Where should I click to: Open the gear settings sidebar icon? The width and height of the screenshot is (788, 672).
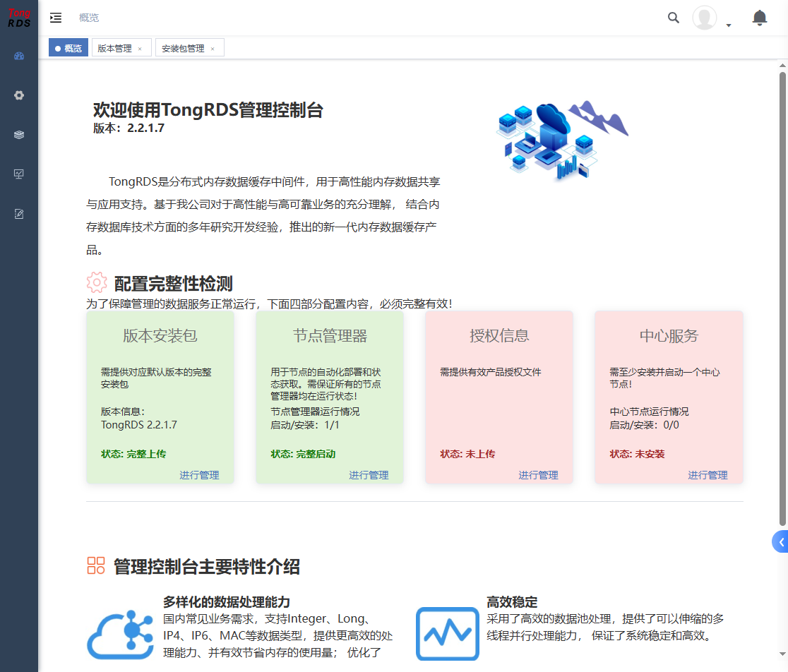[x=19, y=95]
